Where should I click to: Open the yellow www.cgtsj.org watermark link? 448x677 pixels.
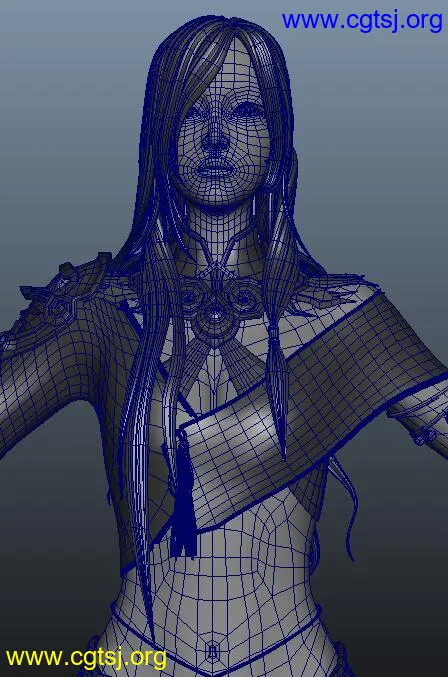pyautogui.click(x=86, y=658)
